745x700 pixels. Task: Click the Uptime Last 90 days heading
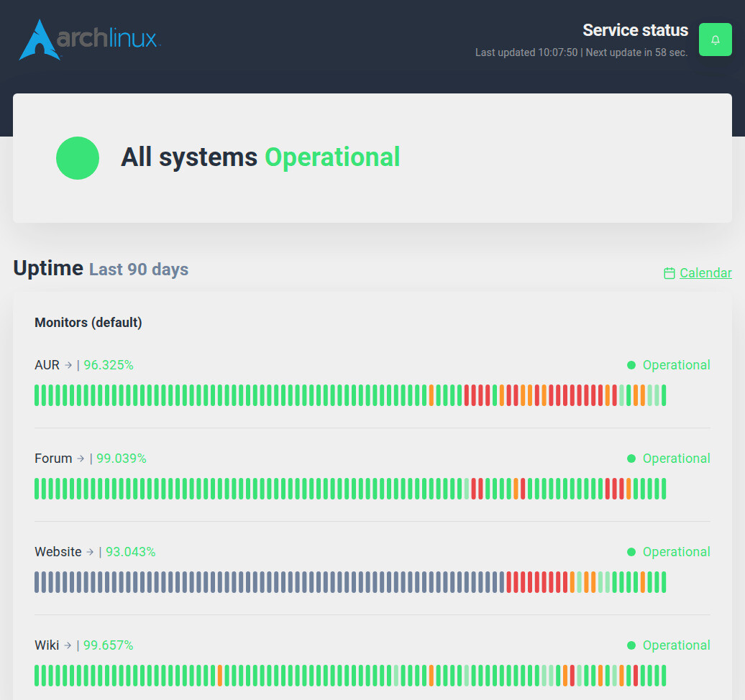point(101,268)
